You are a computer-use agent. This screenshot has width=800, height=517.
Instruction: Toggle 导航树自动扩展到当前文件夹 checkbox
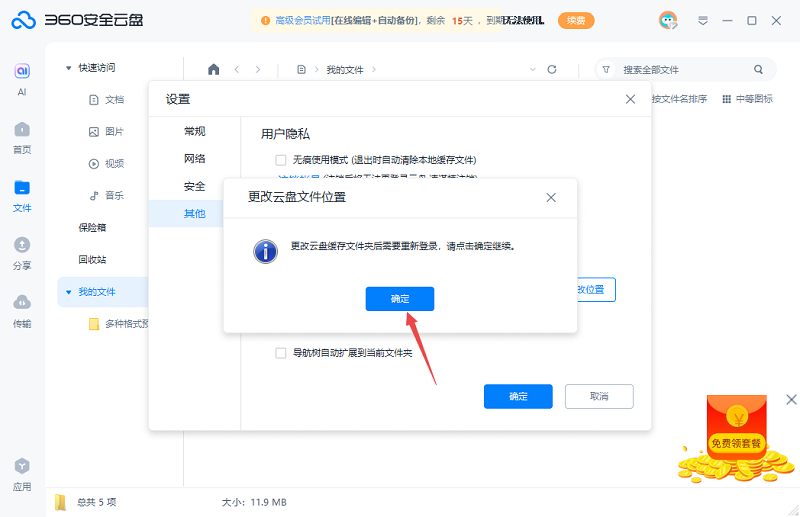[281, 353]
